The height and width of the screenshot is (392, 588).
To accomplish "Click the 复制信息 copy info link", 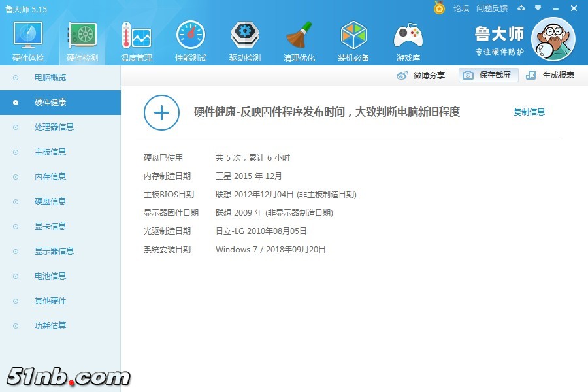I will click(529, 112).
